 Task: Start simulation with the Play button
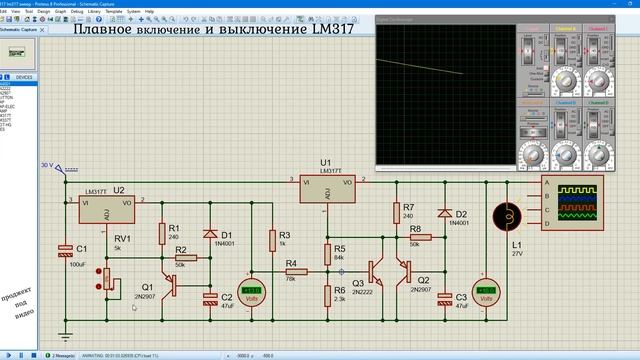8,356
